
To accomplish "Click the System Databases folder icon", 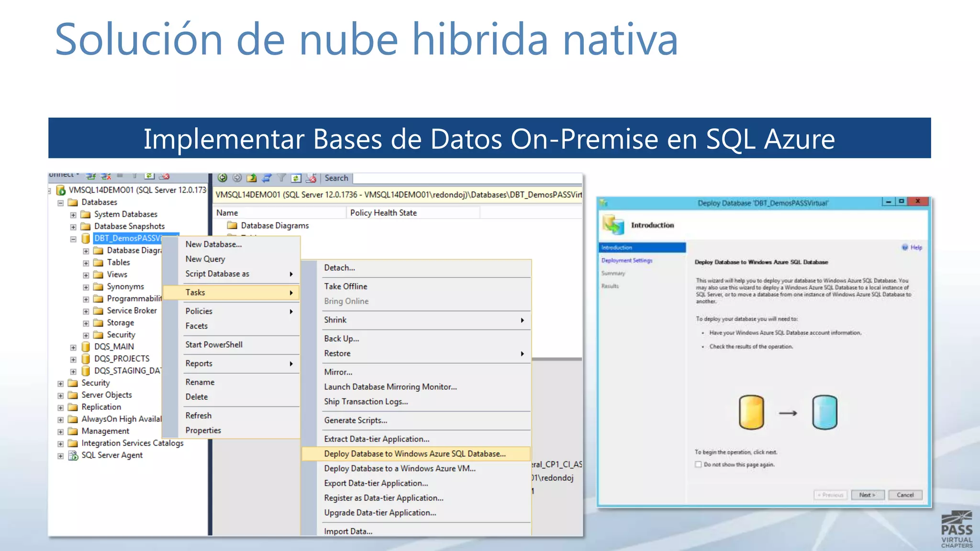I will pyautogui.click(x=86, y=214).
